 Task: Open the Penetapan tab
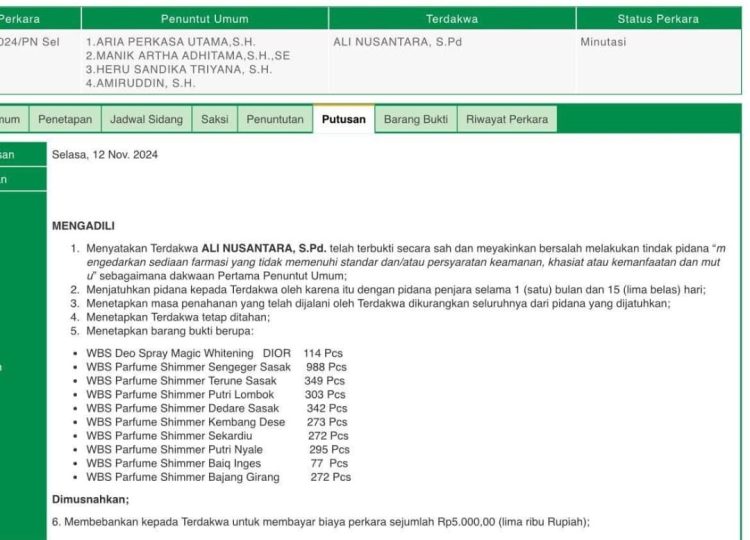click(65, 119)
